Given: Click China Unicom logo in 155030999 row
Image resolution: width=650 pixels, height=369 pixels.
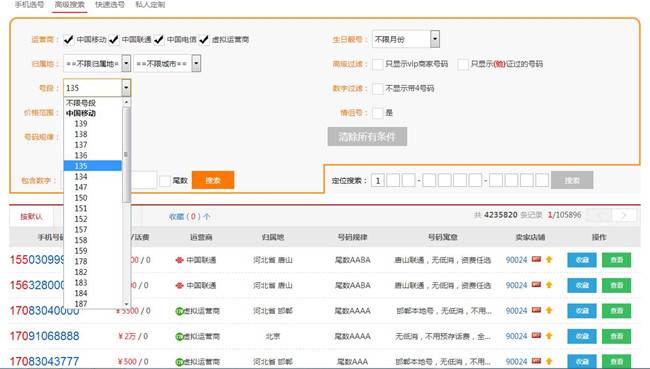Looking at the screenshot, I should point(179,260).
